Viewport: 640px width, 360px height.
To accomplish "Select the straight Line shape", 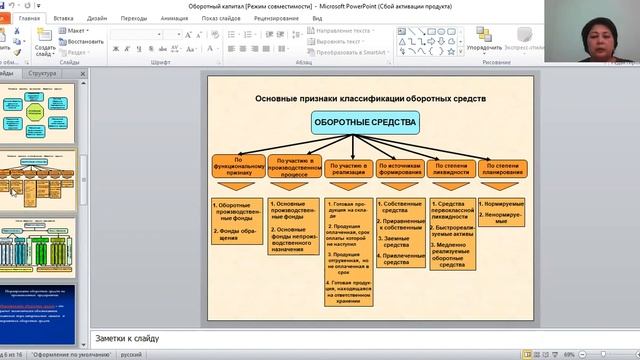I will (412, 31).
